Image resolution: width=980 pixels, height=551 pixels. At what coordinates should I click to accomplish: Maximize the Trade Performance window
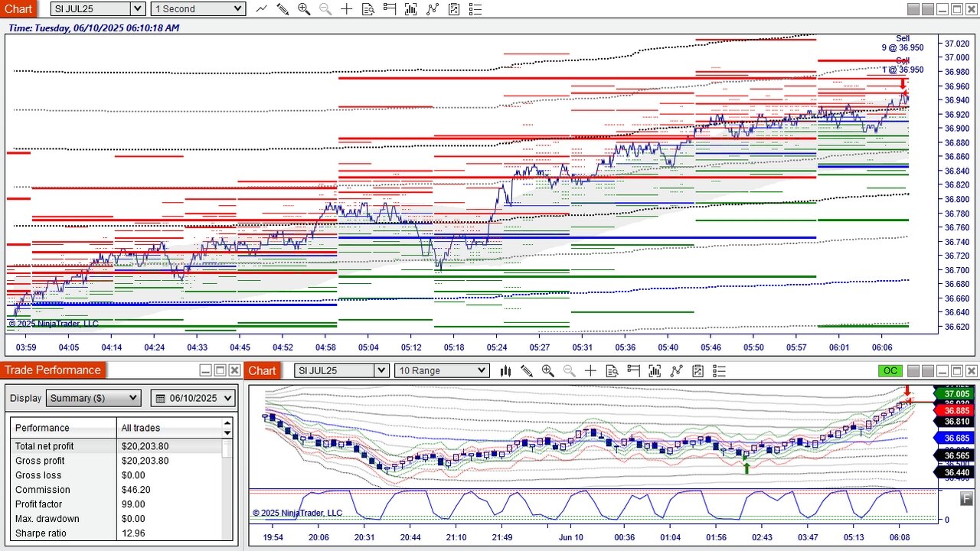(x=220, y=370)
